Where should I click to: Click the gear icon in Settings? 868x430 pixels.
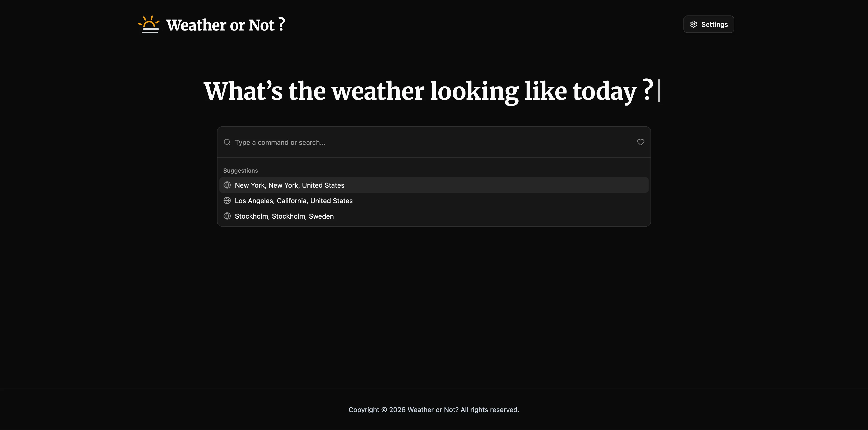click(693, 24)
